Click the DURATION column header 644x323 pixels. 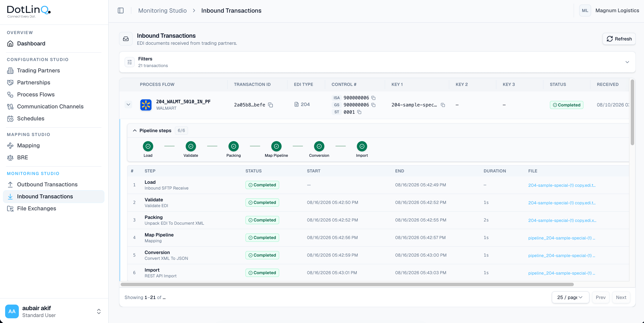pos(494,171)
